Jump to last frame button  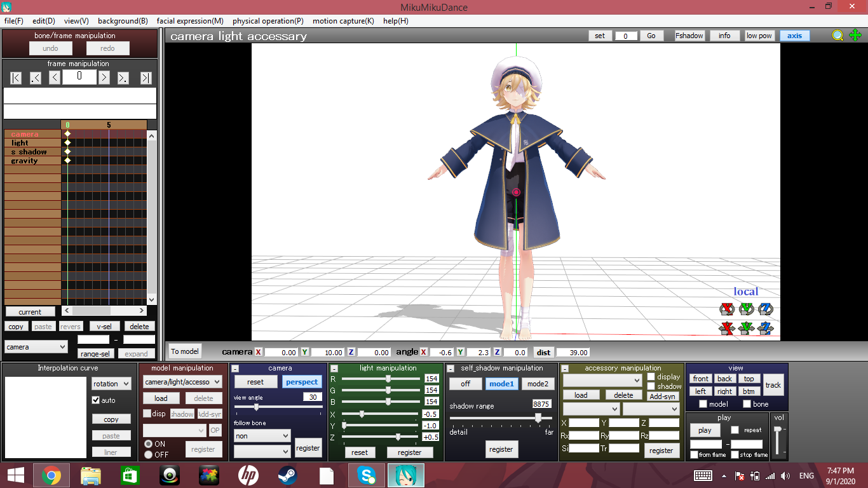pyautogui.click(x=146, y=78)
